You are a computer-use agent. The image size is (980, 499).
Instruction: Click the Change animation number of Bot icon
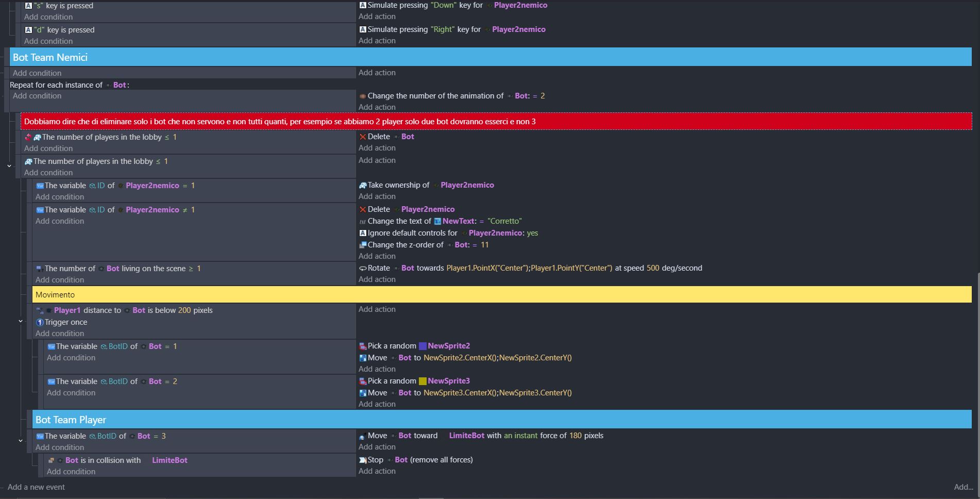point(363,96)
